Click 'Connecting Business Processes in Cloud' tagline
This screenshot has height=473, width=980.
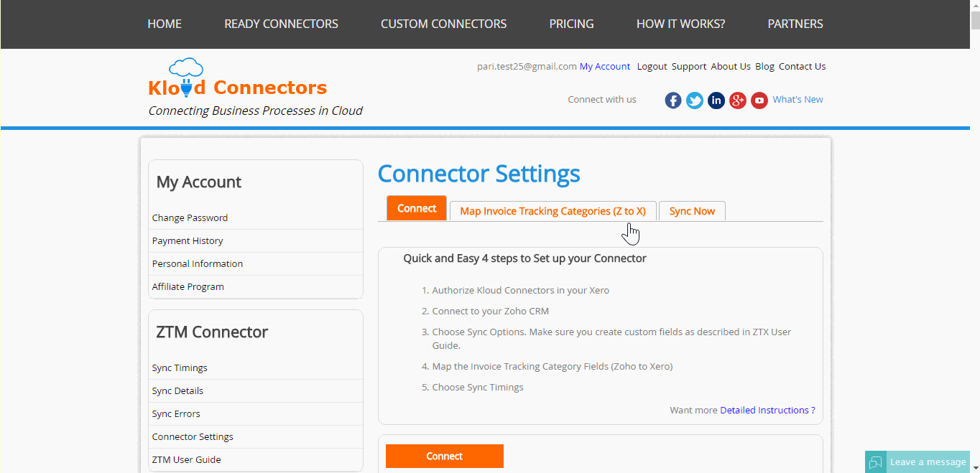255,111
